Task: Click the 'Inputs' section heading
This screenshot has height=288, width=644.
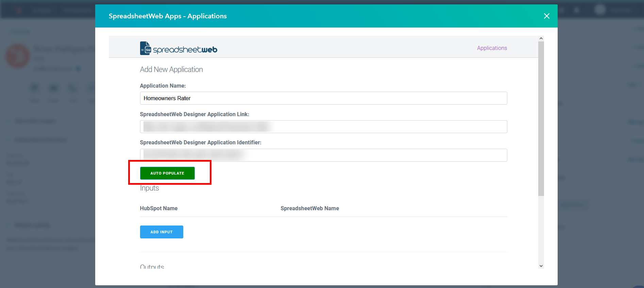Action: [x=150, y=188]
